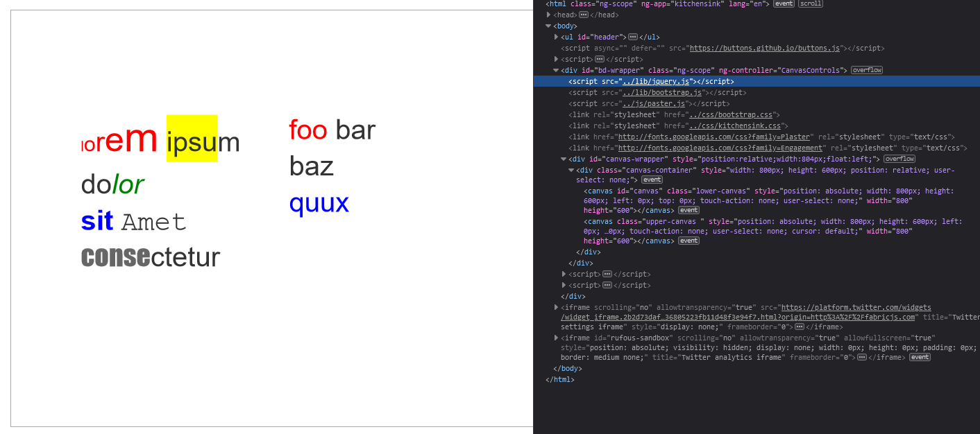Collapse the canvas-container div node

pos(572,170)
